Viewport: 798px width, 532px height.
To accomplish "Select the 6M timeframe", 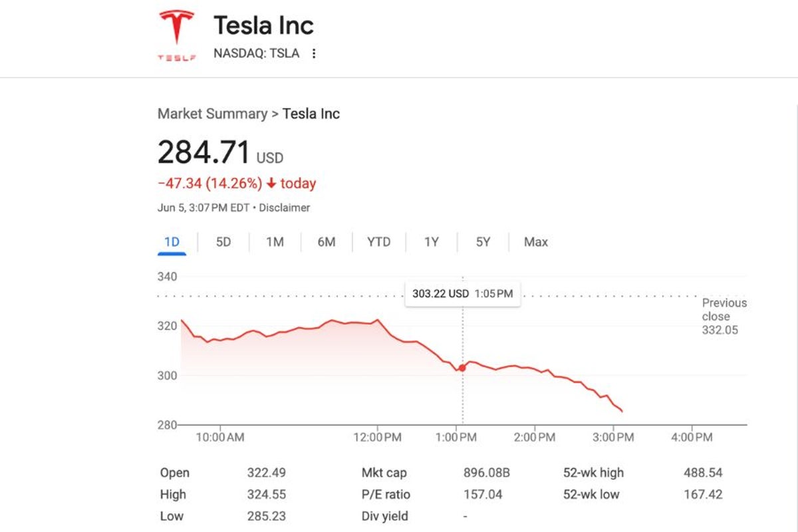I will pos(326,242).
